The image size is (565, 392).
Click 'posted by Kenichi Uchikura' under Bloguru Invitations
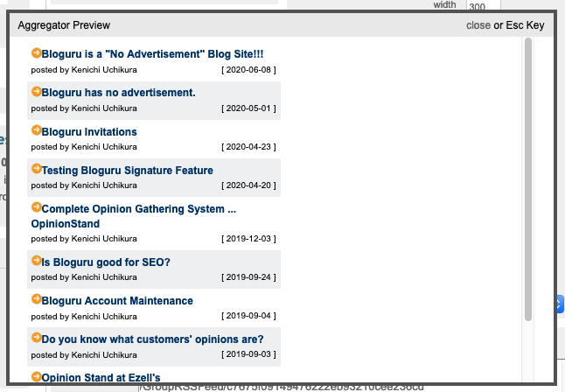(84, 147)
